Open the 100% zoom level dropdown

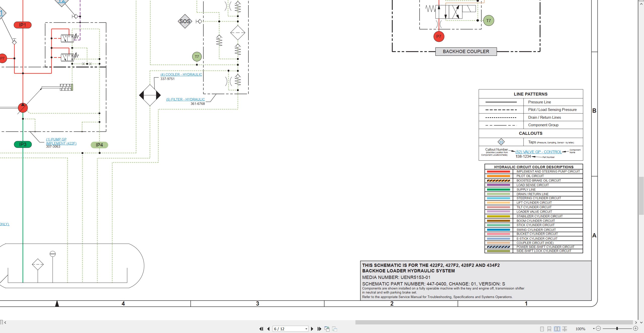[x=593, y=329]
